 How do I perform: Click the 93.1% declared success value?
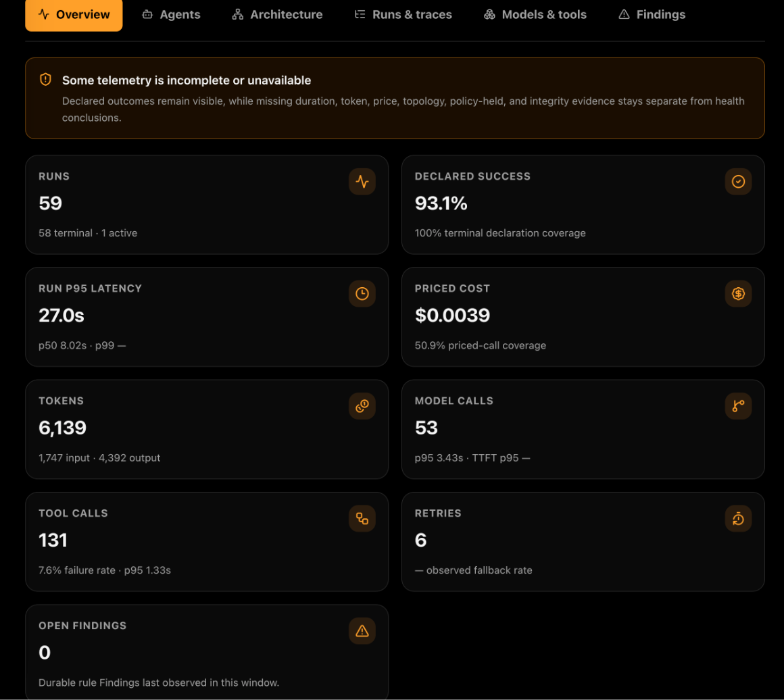(x=441, y=203)
